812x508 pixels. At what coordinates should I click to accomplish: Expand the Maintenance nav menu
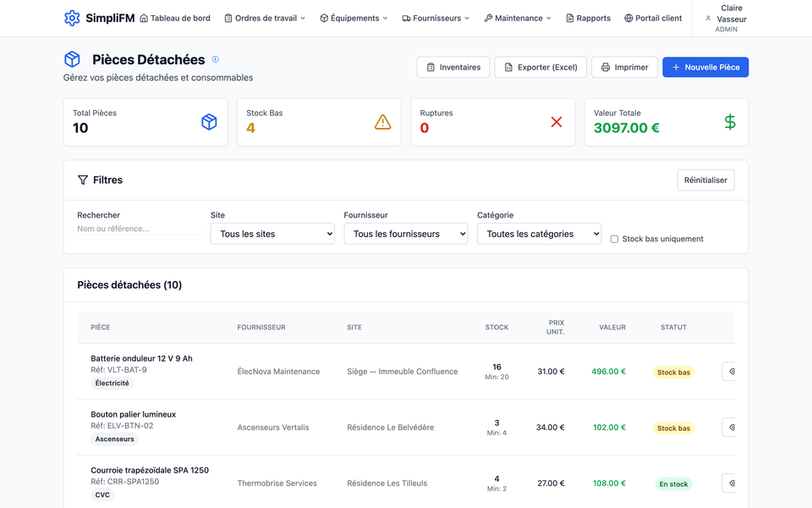(x=518, y=18)
